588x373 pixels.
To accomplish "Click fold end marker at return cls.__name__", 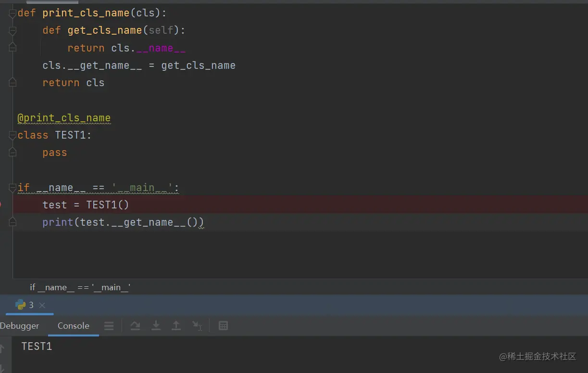I will [13, 48].
